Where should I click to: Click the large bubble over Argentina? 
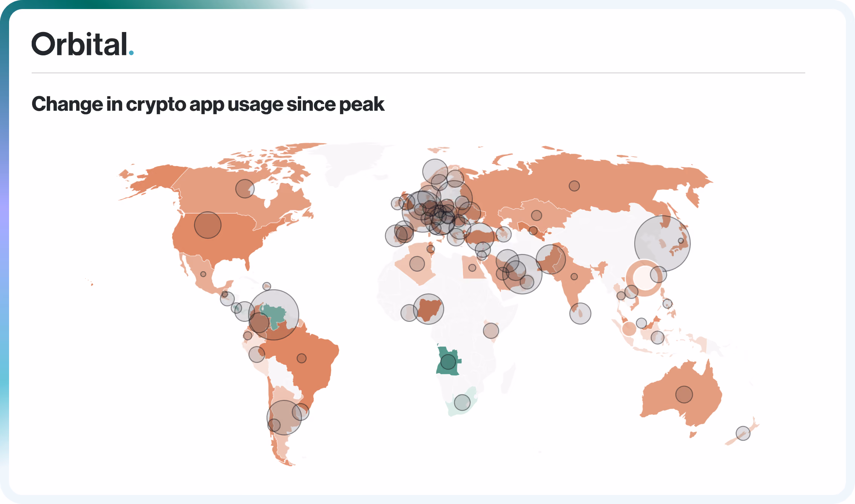click(284, 417)
